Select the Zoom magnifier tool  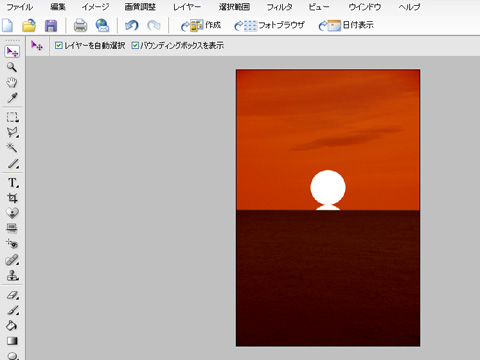click(12, 67)
